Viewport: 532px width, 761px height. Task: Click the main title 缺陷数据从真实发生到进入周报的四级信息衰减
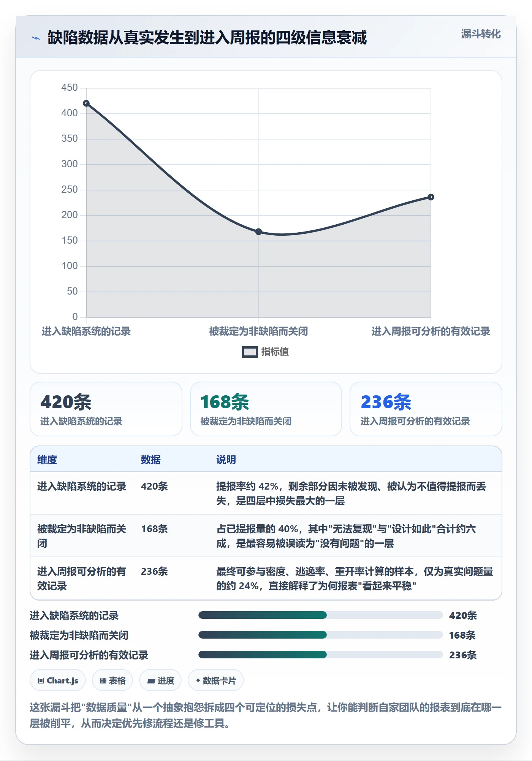pyautogui.click(x=207, y=38)
